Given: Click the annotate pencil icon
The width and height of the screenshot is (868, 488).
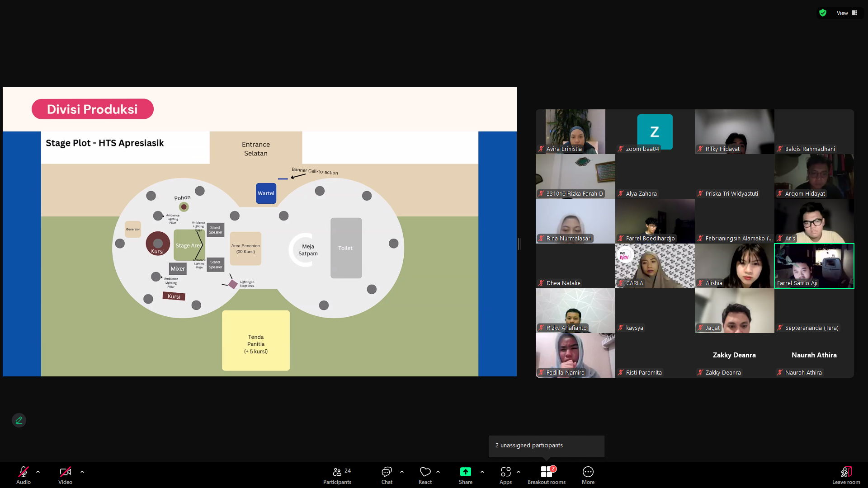Looking at the screenshot, I should pos(19,420).
